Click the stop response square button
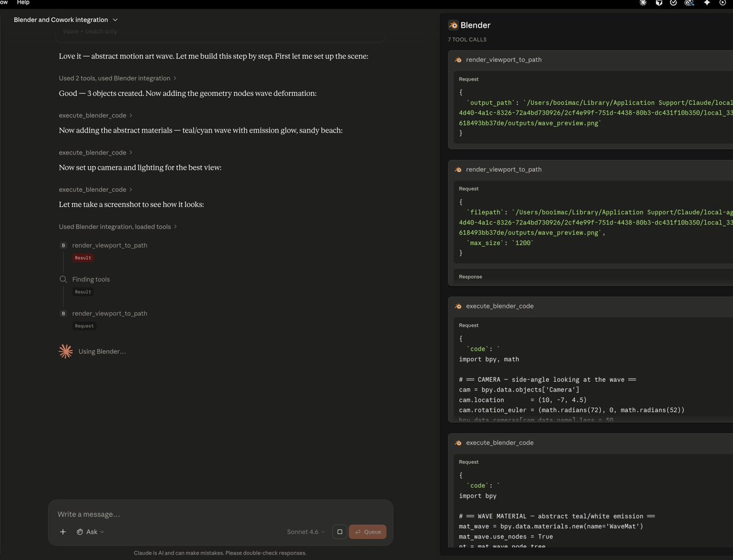Viewport: 733px width, 560px height. (x=340, y=532)
